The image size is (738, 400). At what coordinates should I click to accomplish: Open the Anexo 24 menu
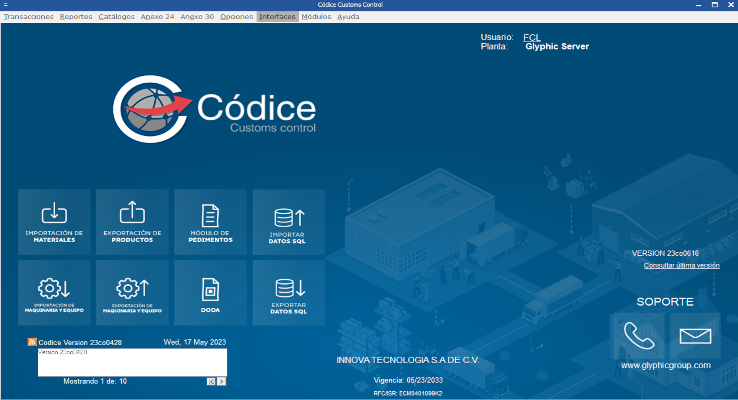tap(157, 16)
